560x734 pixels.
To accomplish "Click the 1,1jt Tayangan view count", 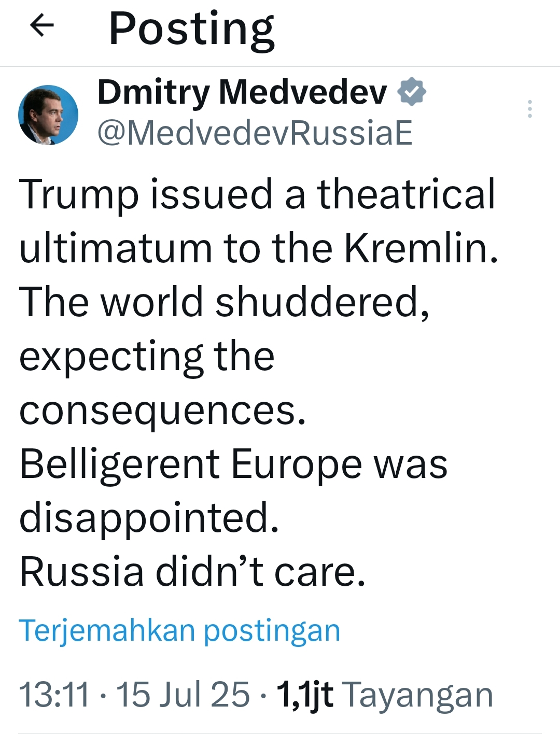I will coord(384,695).
